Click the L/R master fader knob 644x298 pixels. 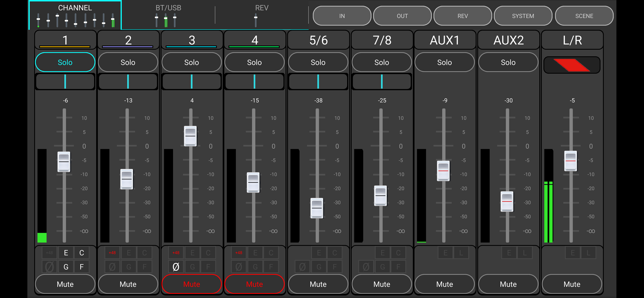tap(571, 161)
